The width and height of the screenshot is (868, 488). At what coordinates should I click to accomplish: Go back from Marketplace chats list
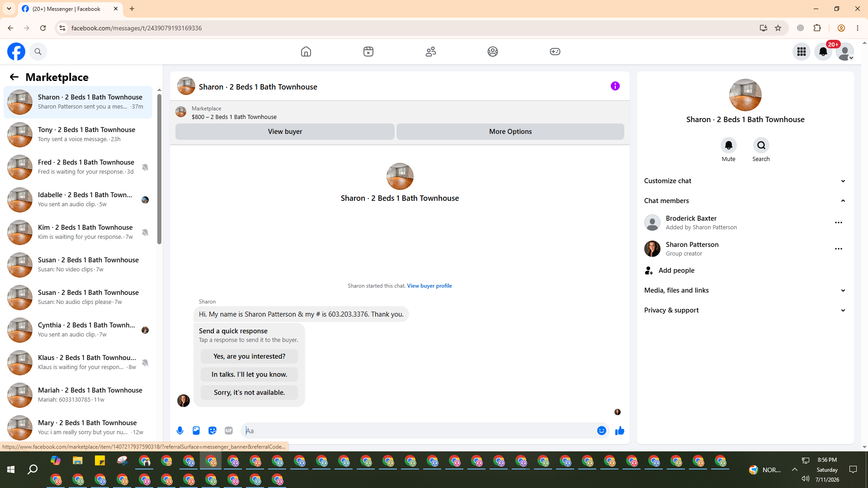14,77
